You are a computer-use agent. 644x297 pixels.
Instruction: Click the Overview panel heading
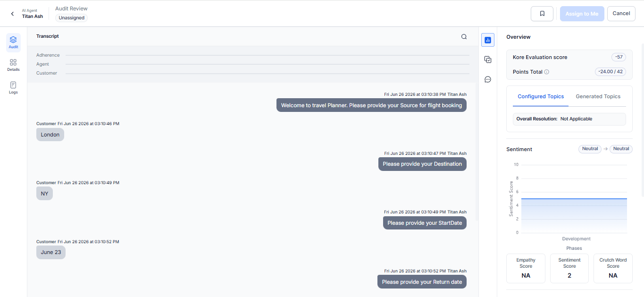click(518, 37)
